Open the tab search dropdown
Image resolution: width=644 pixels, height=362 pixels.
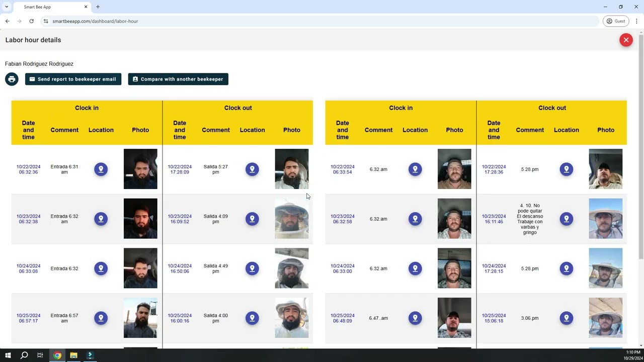pos(7,7)
